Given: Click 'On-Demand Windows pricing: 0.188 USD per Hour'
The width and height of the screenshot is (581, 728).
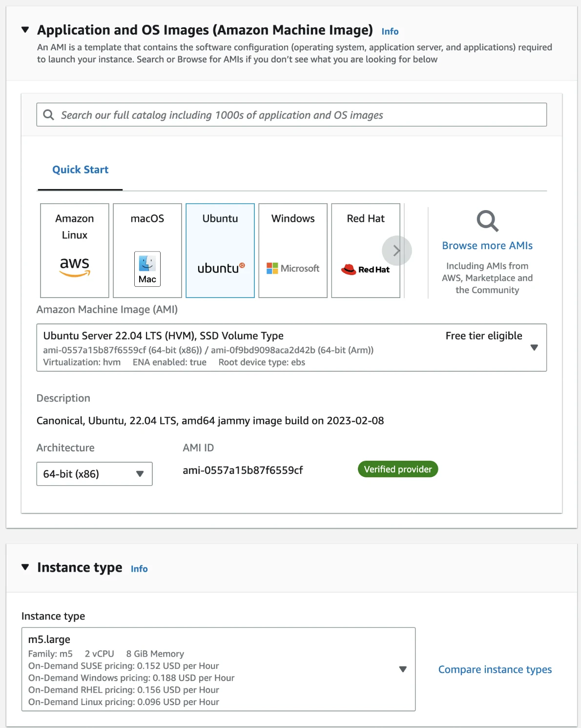Looking at the screenshot, I should click(131, 678).
